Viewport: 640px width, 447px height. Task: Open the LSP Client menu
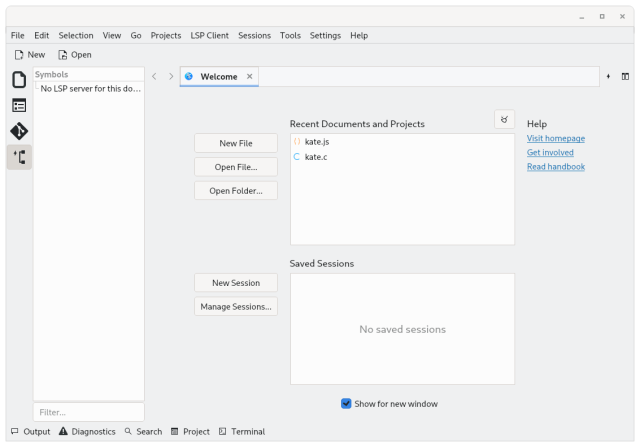pyautogui.click(x=209, y=35)
